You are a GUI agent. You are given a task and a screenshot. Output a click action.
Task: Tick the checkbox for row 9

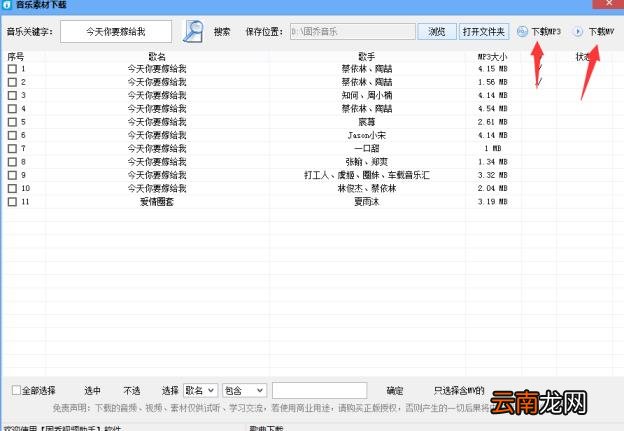12,175
